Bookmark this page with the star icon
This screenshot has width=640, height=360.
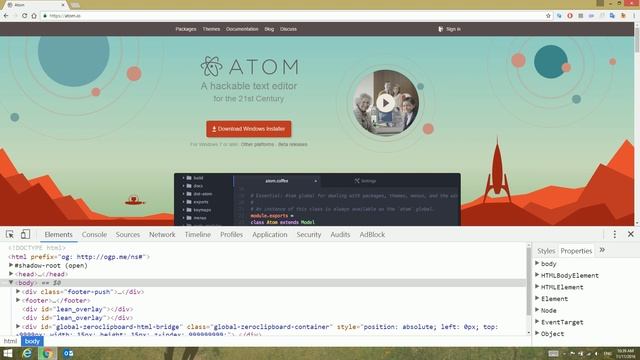(x=548, y=16)
